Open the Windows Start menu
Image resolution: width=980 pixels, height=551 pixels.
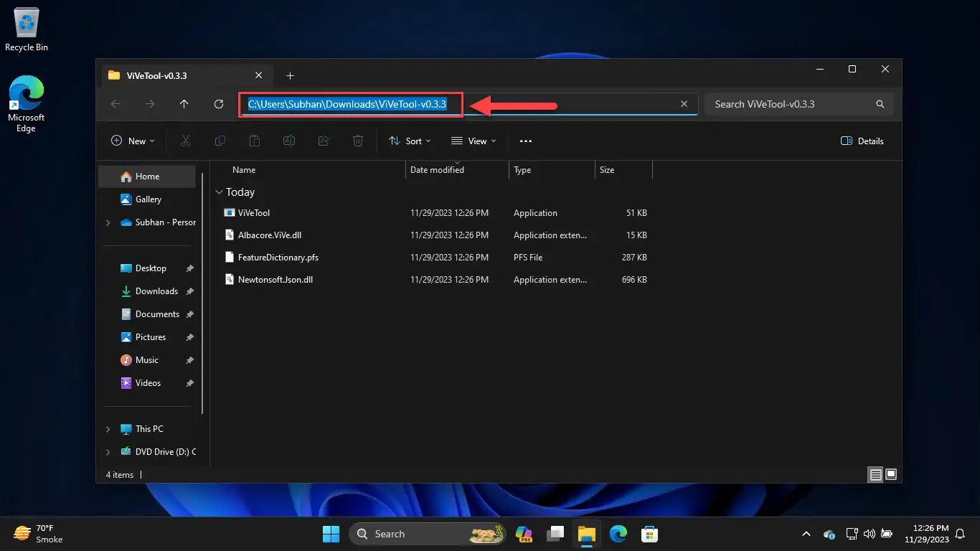pyautogui.click(x=331, y=534)
